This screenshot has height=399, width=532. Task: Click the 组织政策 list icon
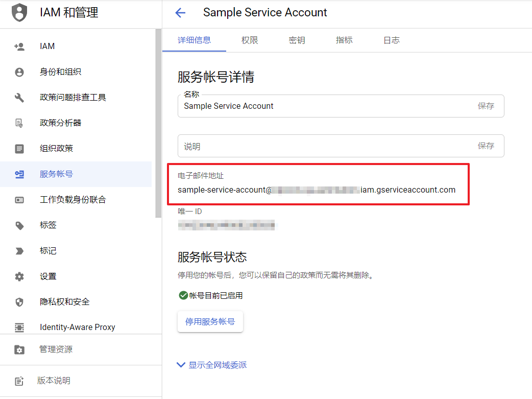19,149
